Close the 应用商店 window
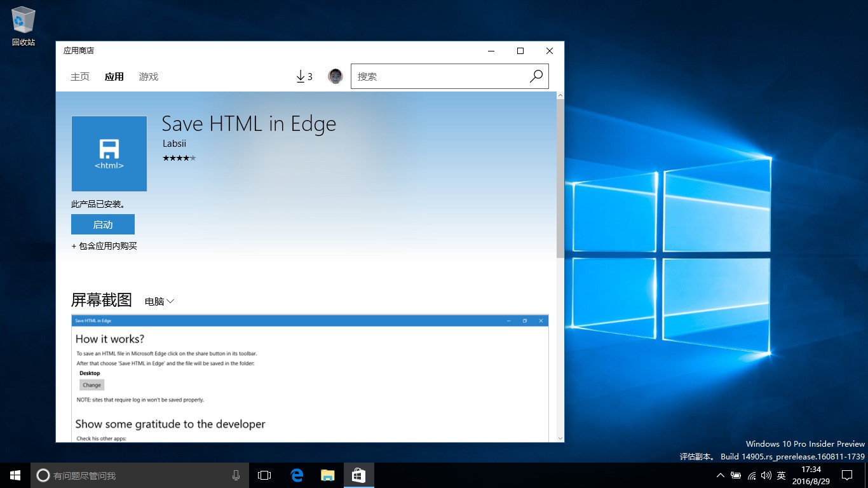The height and width of the screenshot is (488, 868). [x=550, y=51]
